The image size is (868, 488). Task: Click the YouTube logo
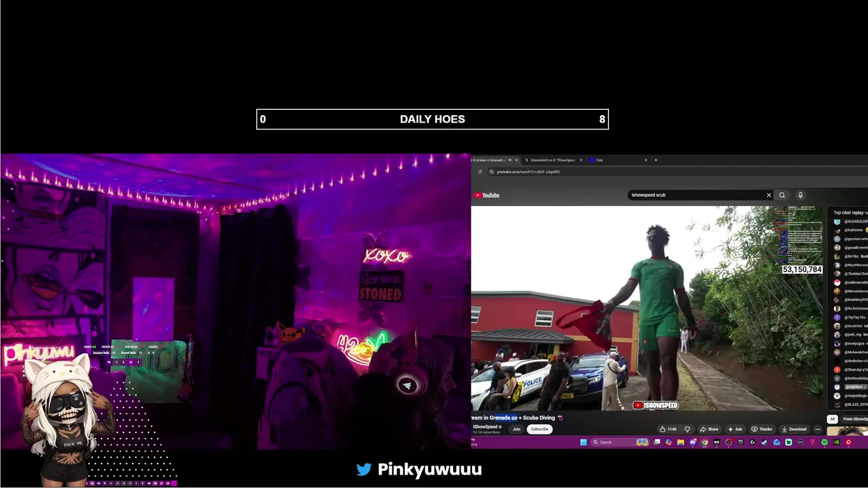pos(487,195)
